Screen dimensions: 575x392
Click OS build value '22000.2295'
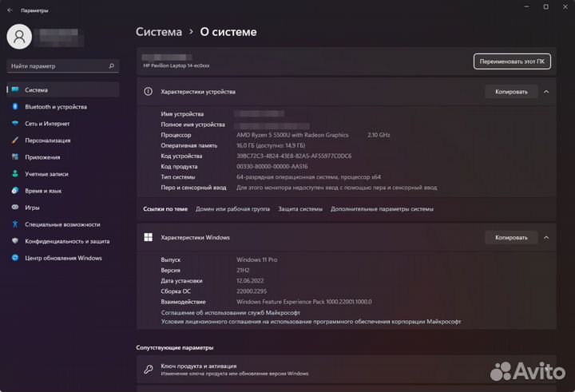pos(252,291)
